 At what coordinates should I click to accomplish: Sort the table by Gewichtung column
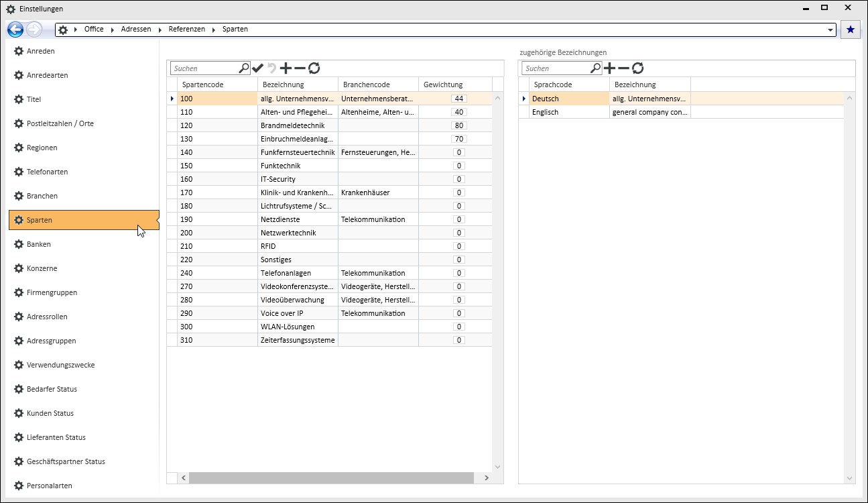point(455,85)
